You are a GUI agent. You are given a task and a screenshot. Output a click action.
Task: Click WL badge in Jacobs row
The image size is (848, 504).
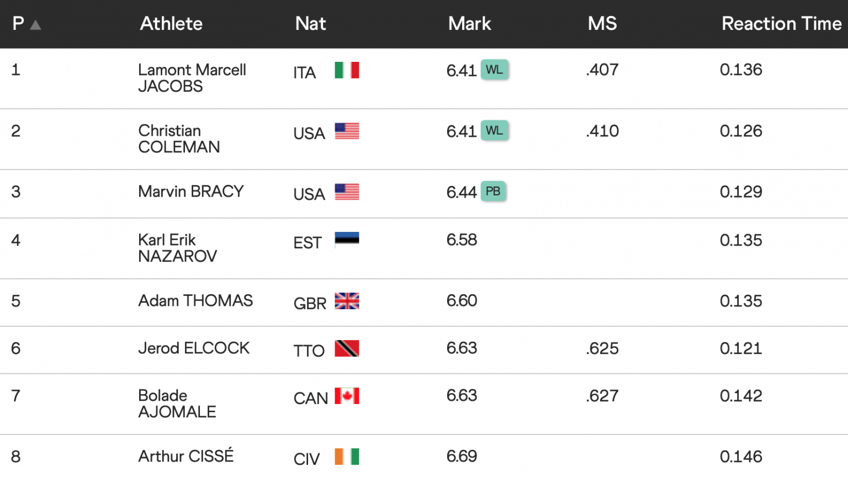pos(494,70)
